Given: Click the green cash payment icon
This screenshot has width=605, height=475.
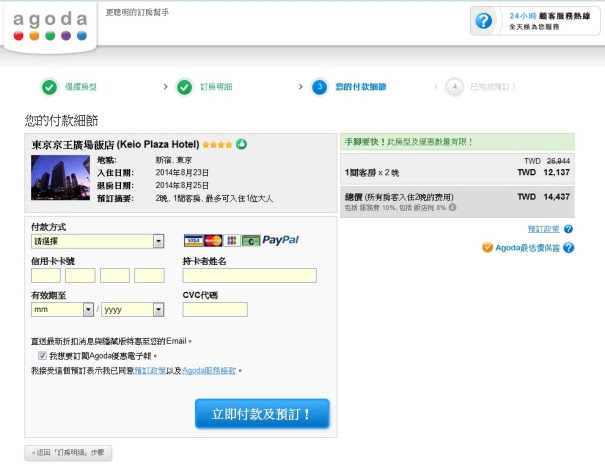Looking at the screenshot, I should pos(251,240).
